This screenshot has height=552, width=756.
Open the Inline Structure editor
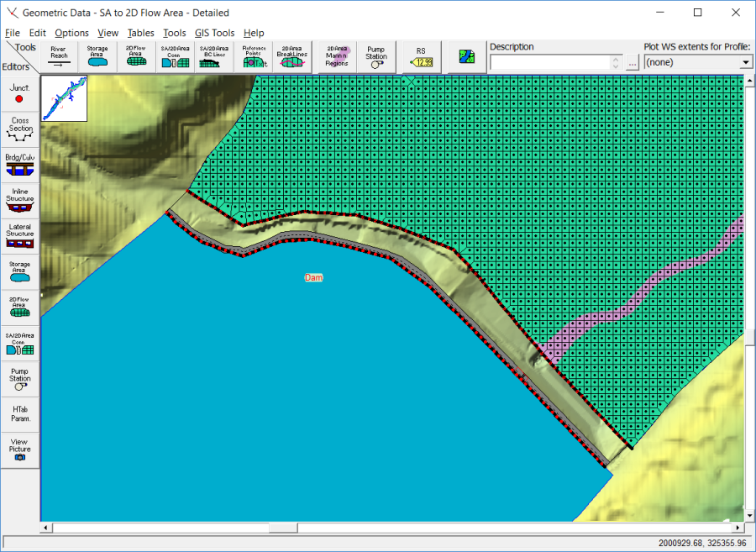click(x=20, y=198)
